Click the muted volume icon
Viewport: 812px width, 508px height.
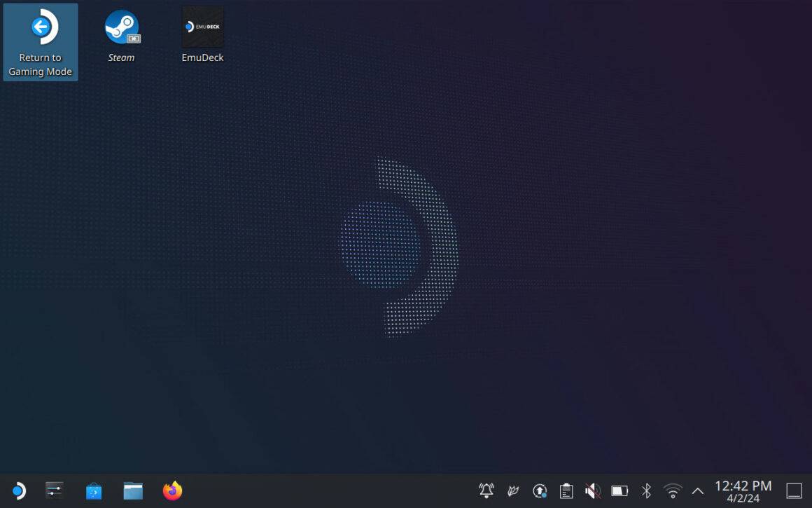tap(593, 490)
